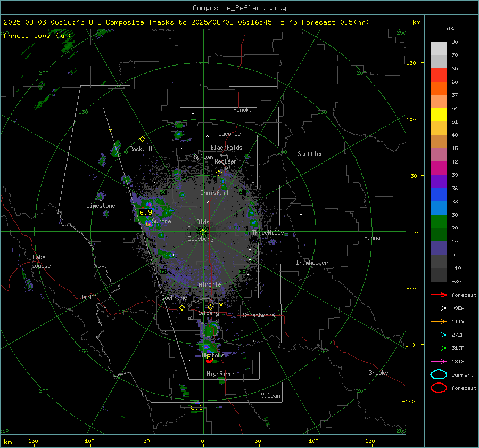Click the Ponoka label
Image resolution: width=479 pixels, height=448 pixels.
point(243,110)
